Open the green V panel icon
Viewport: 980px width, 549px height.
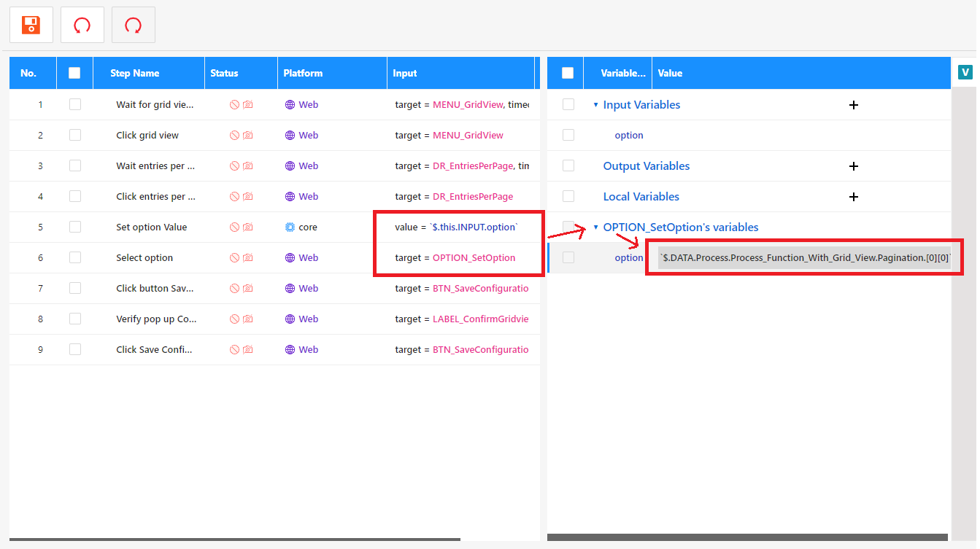[965, 72]
